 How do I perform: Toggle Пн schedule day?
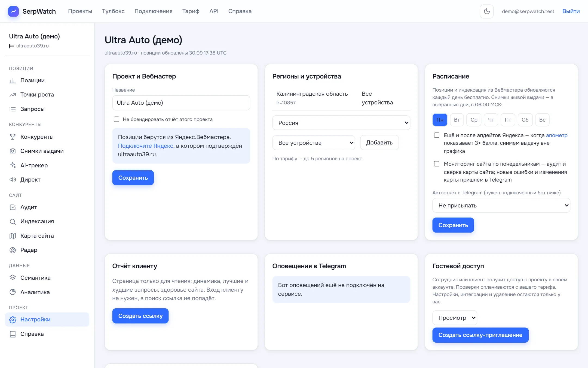point(440,120)
